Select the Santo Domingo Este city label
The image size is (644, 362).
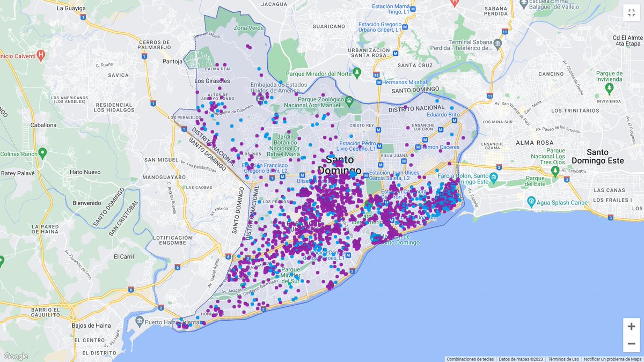[x=597, y=156]
